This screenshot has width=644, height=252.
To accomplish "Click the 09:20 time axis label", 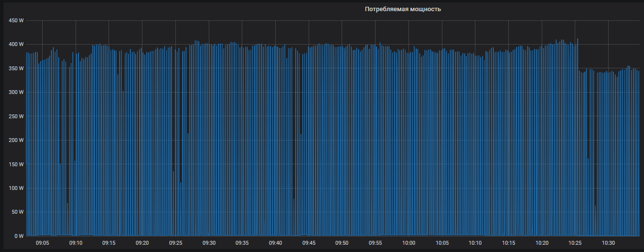I will pyautogui.click(x=142, y=243).
